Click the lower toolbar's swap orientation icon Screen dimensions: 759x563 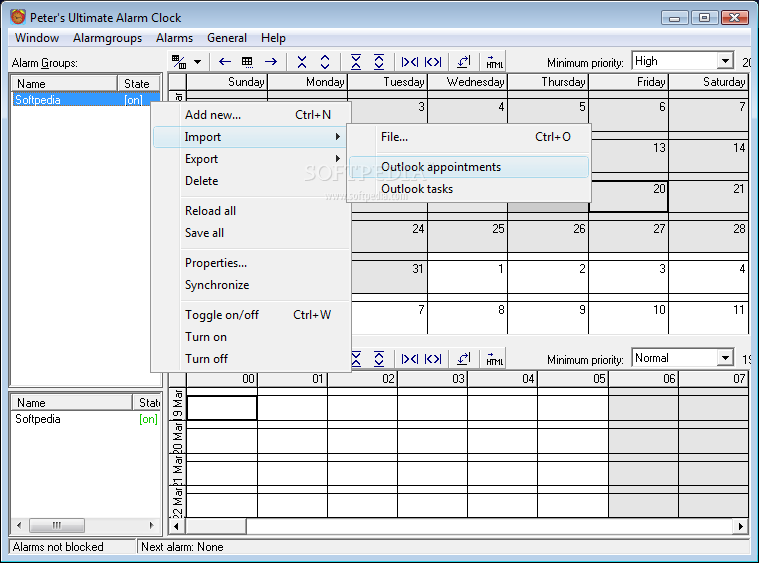point(464,359)
